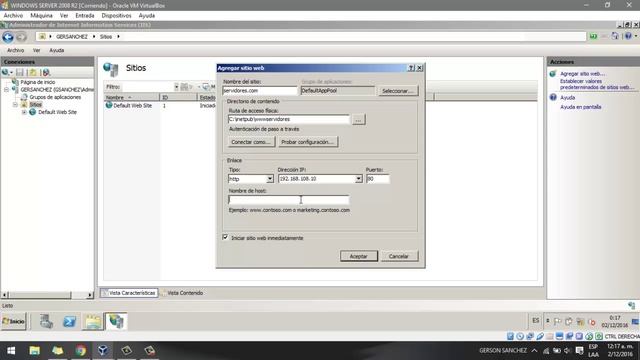This screenshot has height=360, width=640.
Task: Collapse the GERSANCHEZ server tree node
Action: [7, 89]
